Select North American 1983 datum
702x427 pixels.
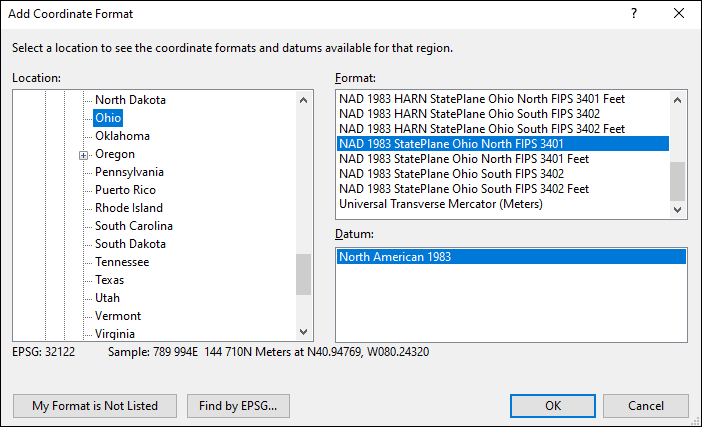(x=511, y=256)
